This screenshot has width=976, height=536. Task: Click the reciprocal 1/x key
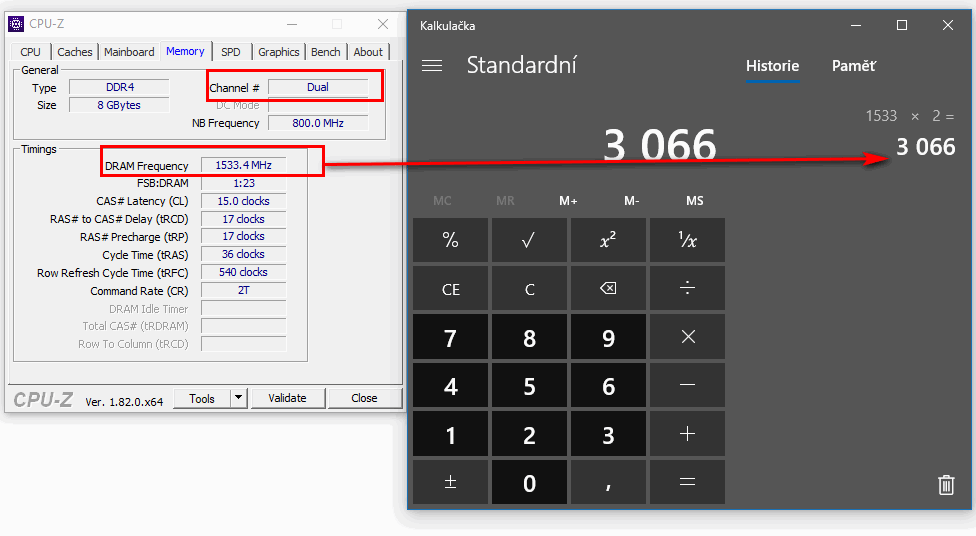coord(687,240)
